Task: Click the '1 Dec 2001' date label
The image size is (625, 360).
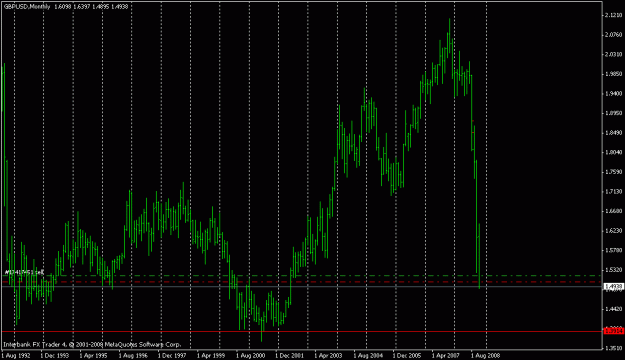Action: tap(289, 355)
